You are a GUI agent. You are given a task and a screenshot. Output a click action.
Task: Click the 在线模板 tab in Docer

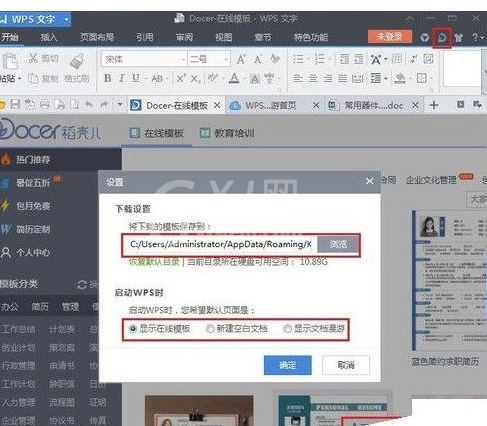(x=156, y=133)
